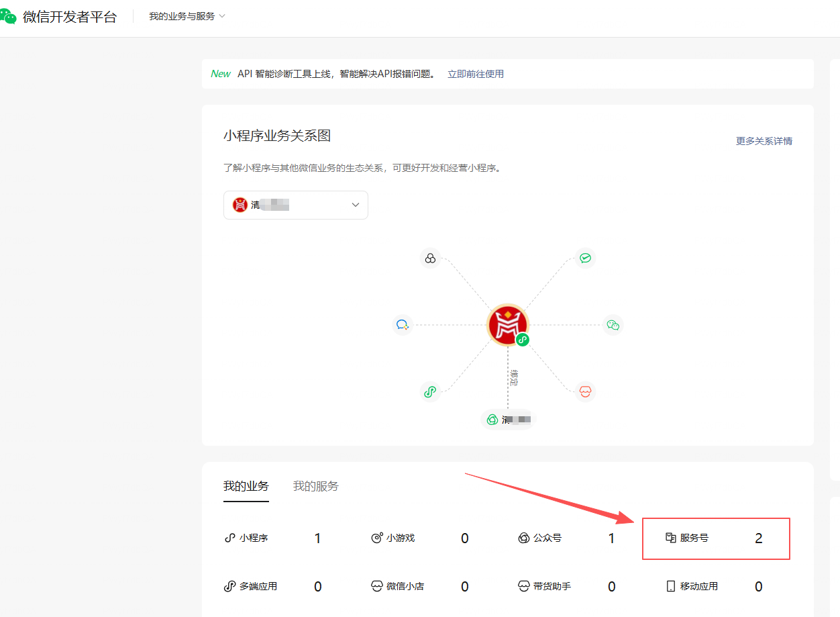Click the green mini program node bottom-left
This screenshot has width=840, height=617.
[x=430, y=391]
